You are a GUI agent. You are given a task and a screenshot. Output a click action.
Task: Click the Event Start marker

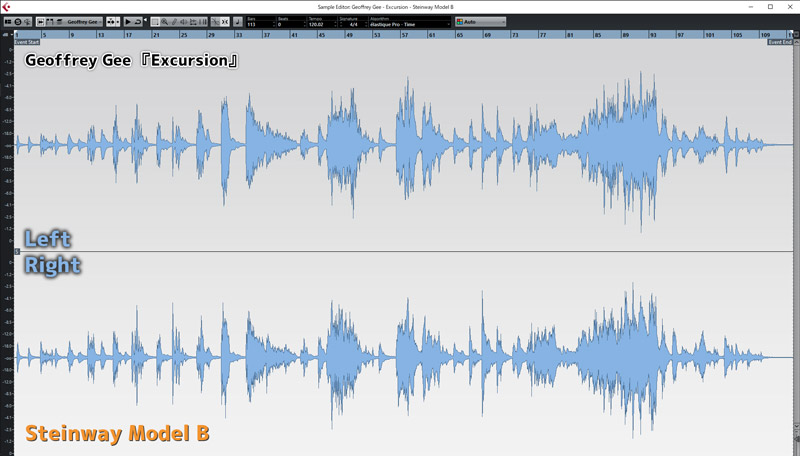27,42
